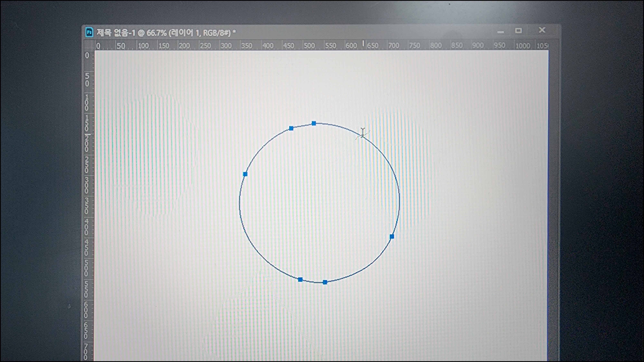The image size is (644, 362).
Task: Select the topmost anchor point of circle
Action: (314, 123)
